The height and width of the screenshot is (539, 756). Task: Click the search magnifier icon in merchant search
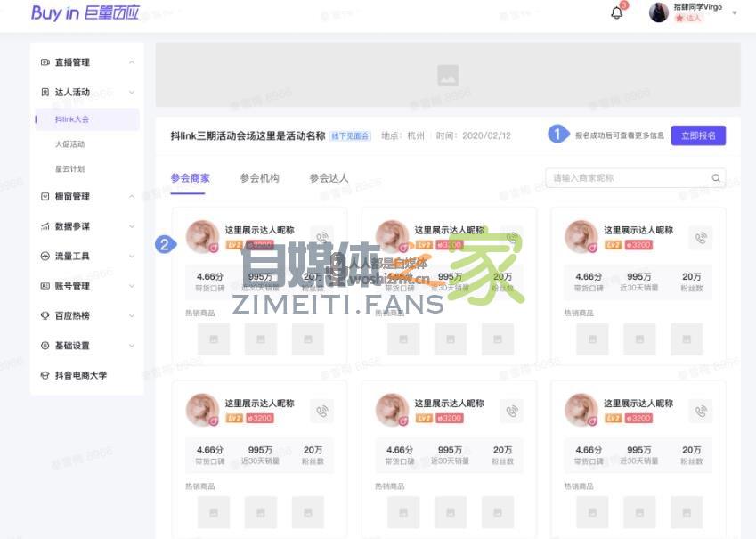click(x=715, y=178)
